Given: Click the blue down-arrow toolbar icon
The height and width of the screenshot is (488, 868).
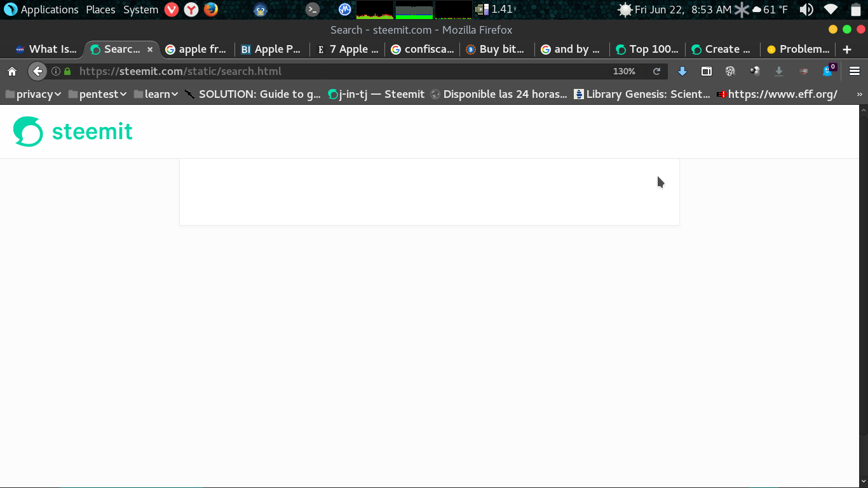Looking at the screenshot, I should point(682,71).
